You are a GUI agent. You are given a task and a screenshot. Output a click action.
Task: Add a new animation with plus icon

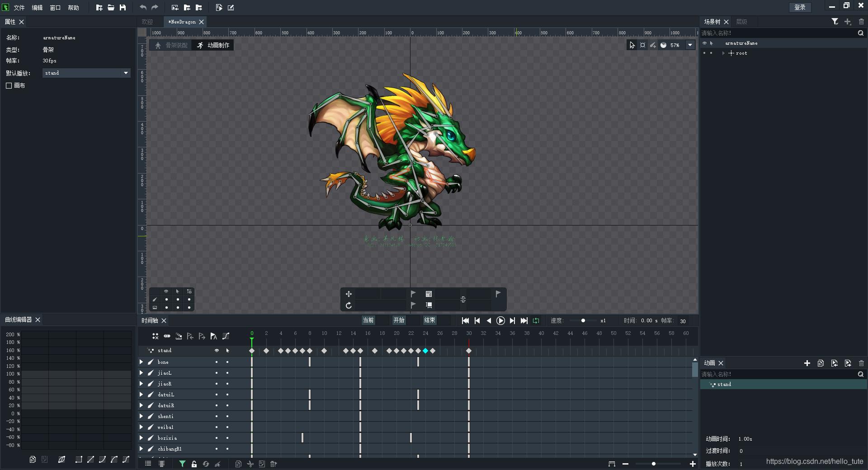[807, 363]
